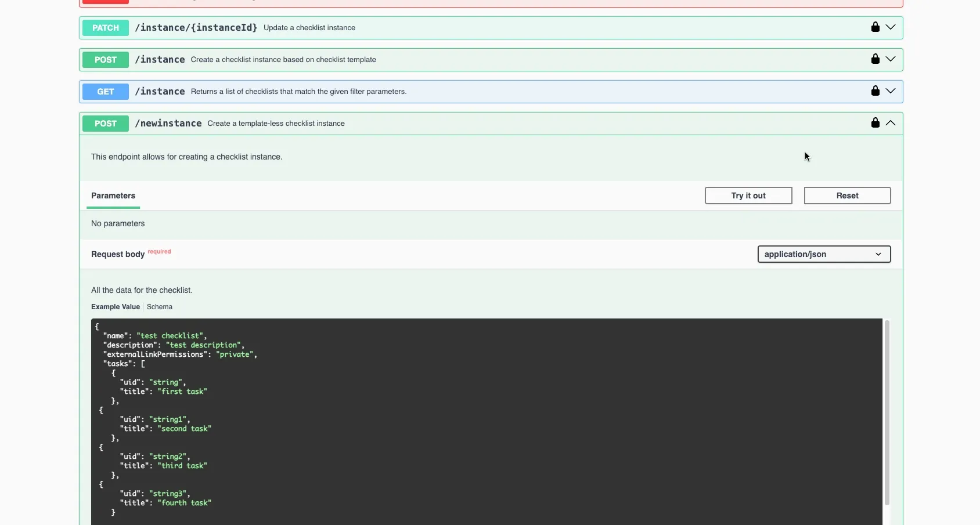This screenshot has height=525, width=980.
Task: Click the "third task" title value
Action: point(182,466)
